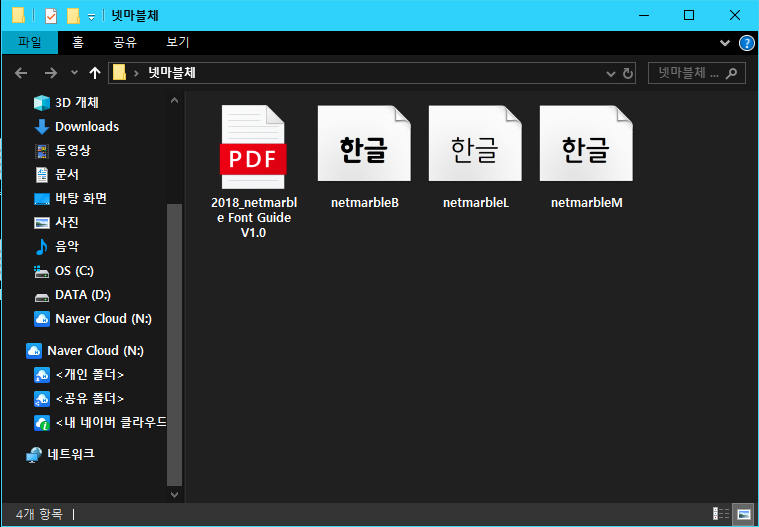Click the New folder quick access icon
Screen dimensions: 759x527
[73, 16]
